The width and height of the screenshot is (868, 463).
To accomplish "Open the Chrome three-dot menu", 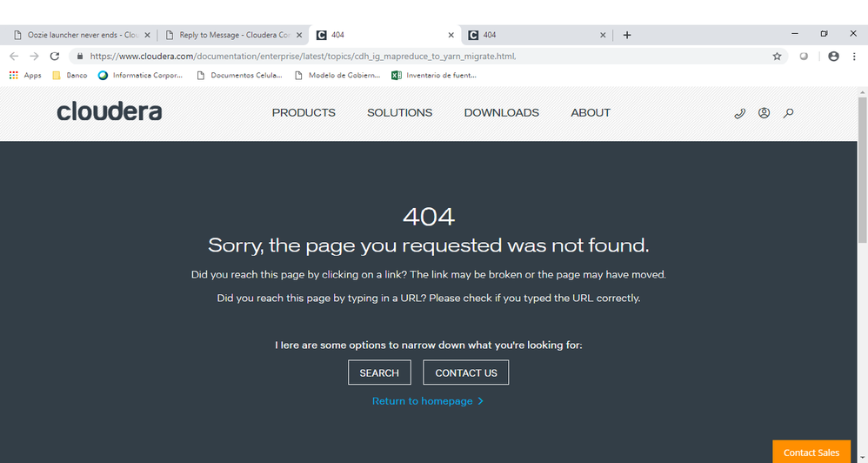I will click(x=854, y=56).
